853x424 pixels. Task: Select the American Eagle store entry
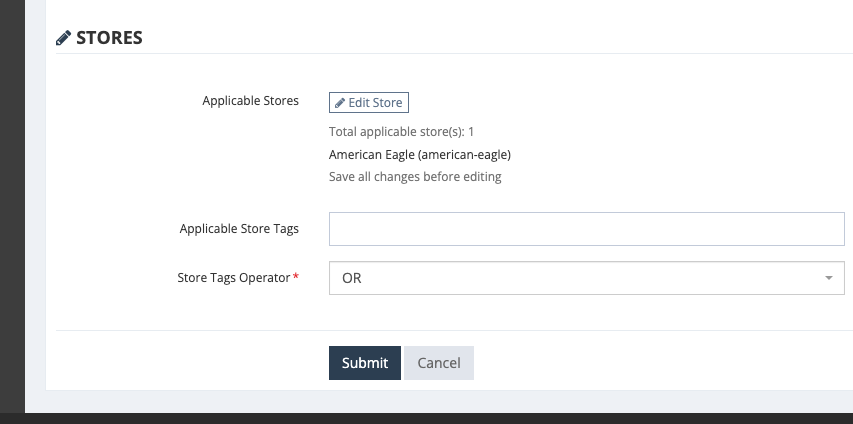click(x=419, y=155)
